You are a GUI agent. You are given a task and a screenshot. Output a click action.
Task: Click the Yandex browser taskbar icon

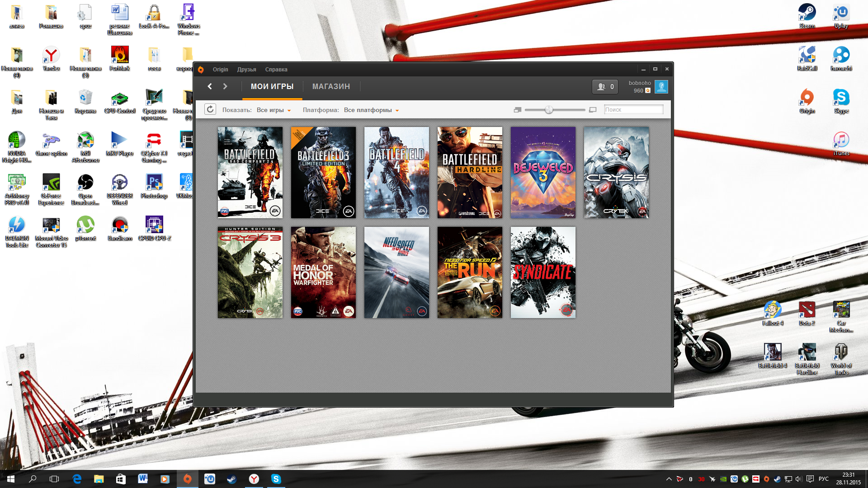coord(254,479)
